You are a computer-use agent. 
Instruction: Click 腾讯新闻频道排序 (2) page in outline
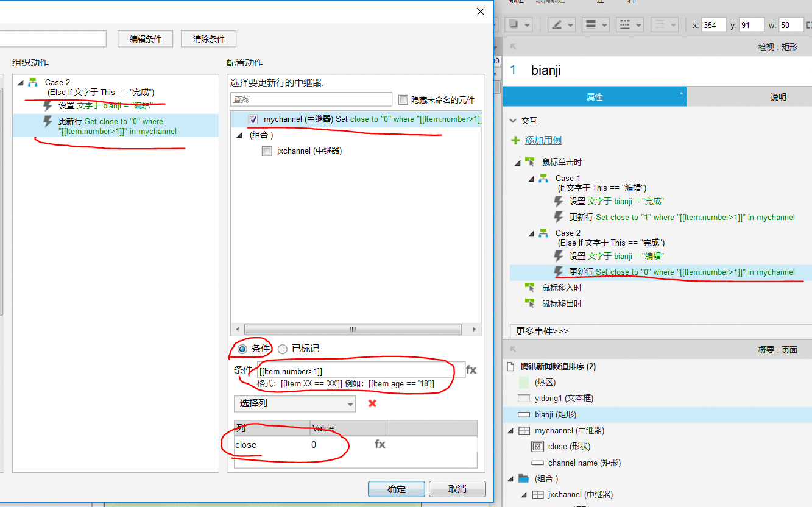558,367
